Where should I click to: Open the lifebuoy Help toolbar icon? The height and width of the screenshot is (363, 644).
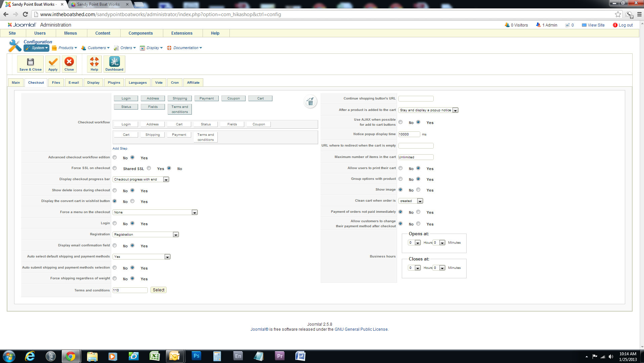94,64
